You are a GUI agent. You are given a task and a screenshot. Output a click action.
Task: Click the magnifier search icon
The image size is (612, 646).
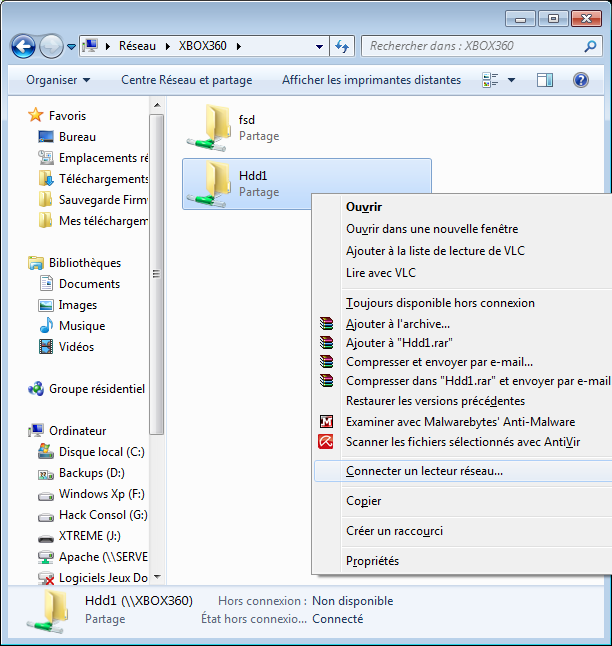click(590, 46)
